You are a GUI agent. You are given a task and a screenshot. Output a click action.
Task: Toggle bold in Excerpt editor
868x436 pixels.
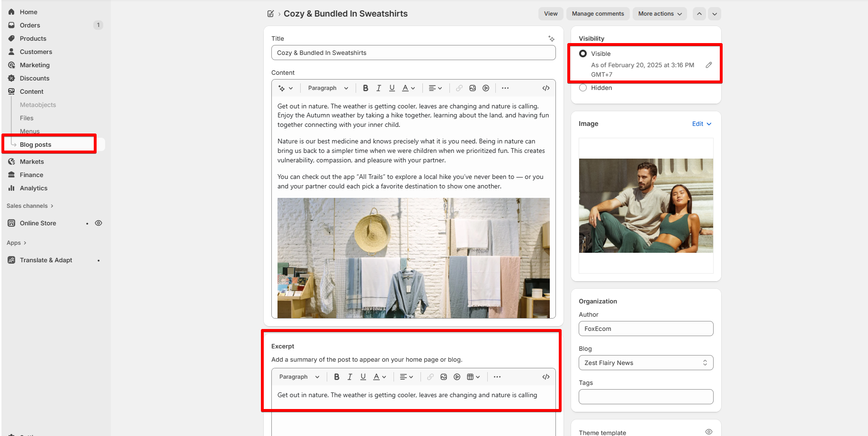click(337, 377)
